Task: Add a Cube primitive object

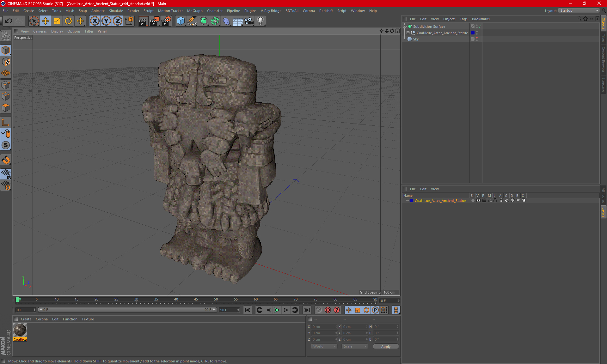Action: [x=181, y=21]
